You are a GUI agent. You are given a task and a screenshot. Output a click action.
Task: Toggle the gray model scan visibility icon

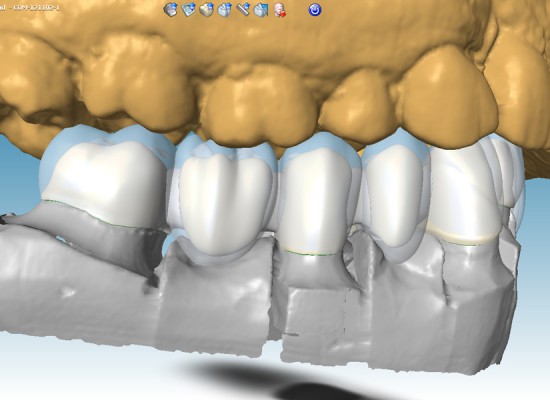[x=170, y=9]
